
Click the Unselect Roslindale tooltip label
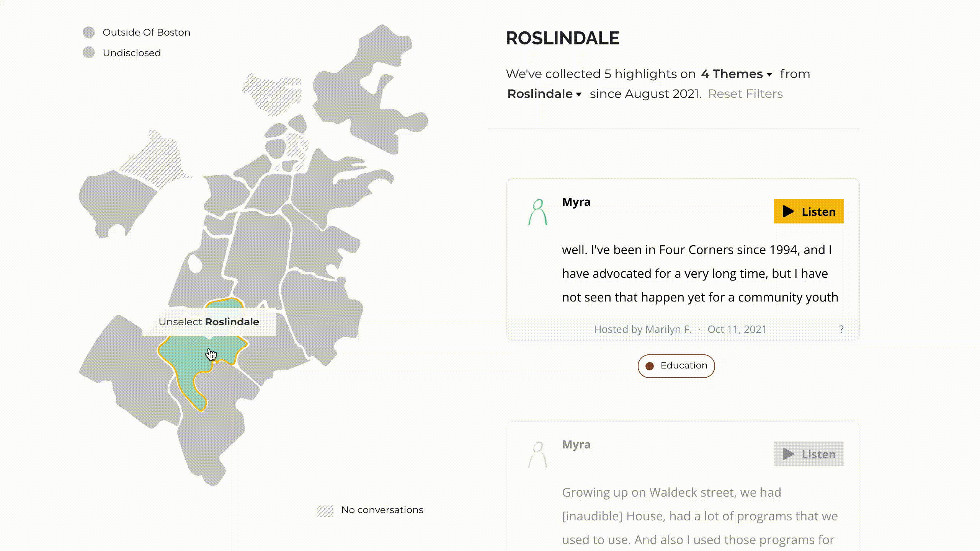209,322
